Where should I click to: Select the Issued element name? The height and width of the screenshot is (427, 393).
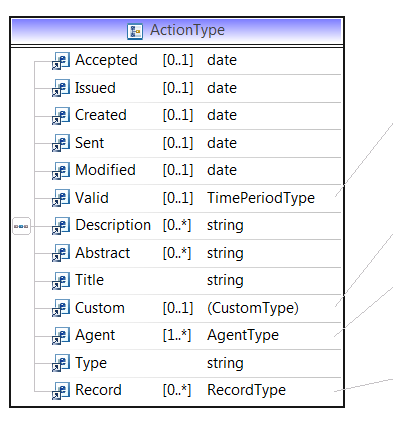[95, 88]
